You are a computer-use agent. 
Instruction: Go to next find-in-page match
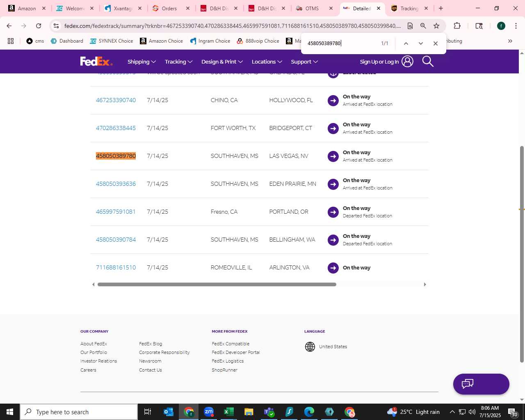(x=420, y=43)
